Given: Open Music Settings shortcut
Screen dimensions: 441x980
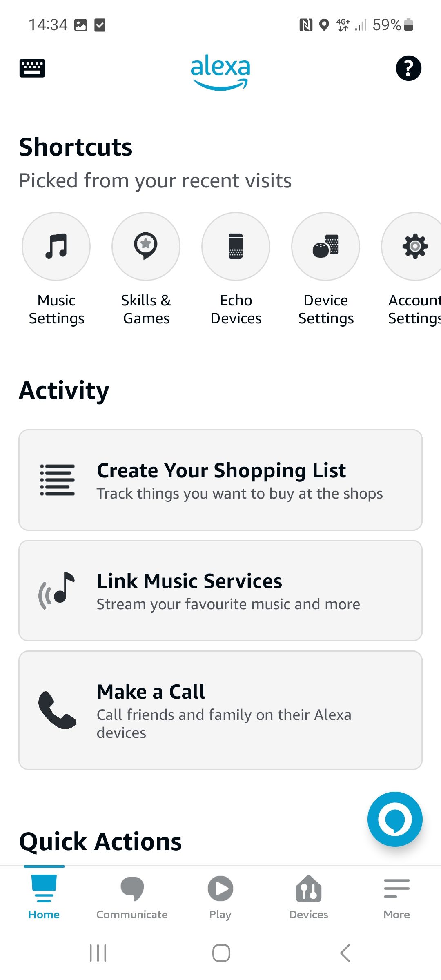Looking at the screenshot, I should 56,247.
